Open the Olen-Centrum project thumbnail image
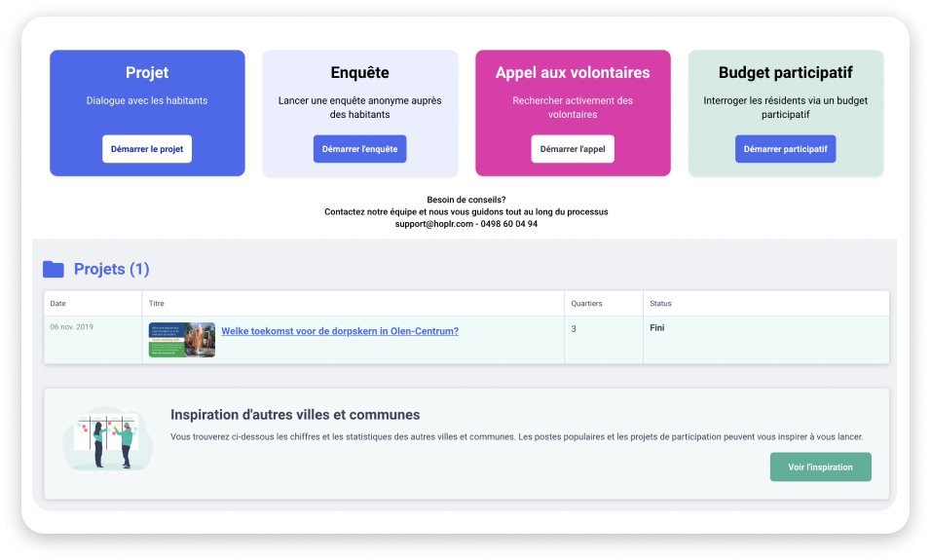 (x=181, y=340)
